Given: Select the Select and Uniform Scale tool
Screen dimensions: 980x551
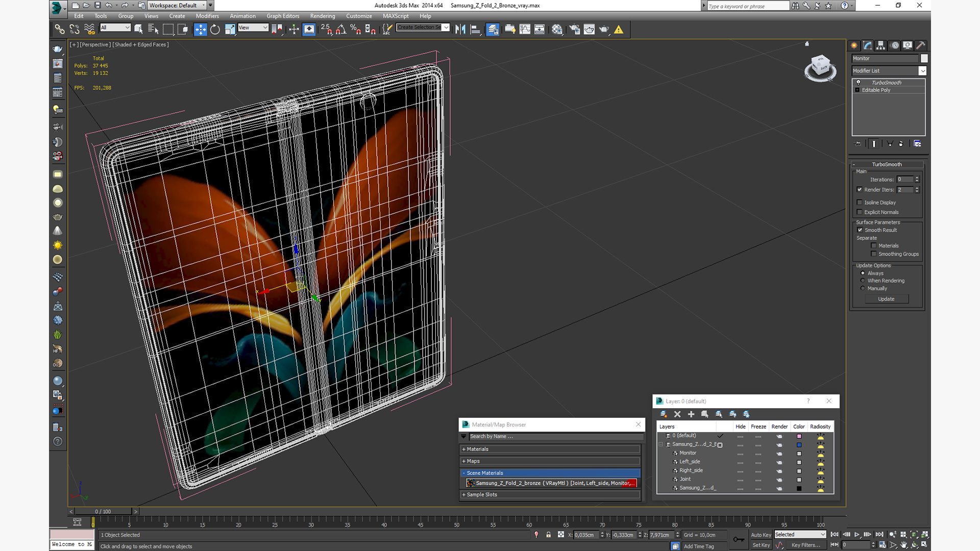Looking at the screenshot, I should pyautogui.click(x=230, y=30).
